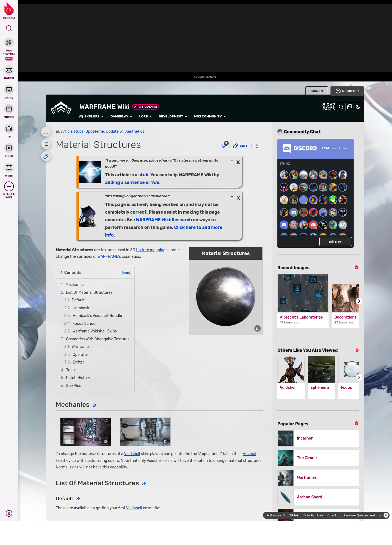Open the Aesthetics category link

click(135, 131)
